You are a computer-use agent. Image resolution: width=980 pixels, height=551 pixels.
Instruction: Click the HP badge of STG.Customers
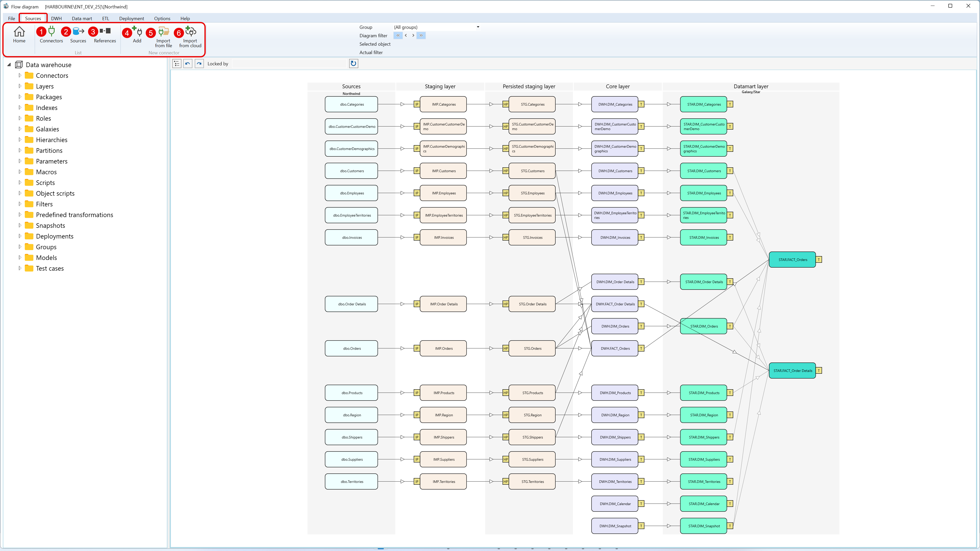[506, 171]
